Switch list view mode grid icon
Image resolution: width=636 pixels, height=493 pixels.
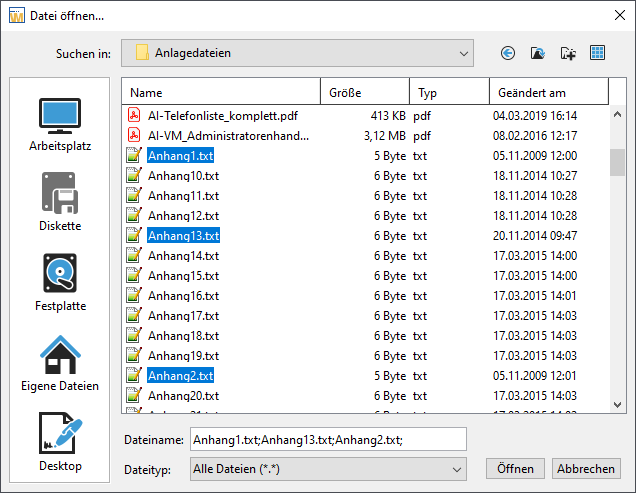click(x=597, y=53)
